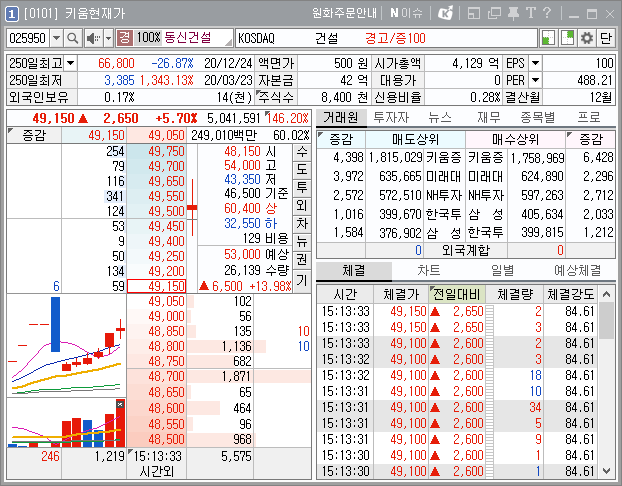Viewport: 622px width, 486px height.
Task: Click the 기 side button
Action: pyautogui.click(x=302, y=280)
